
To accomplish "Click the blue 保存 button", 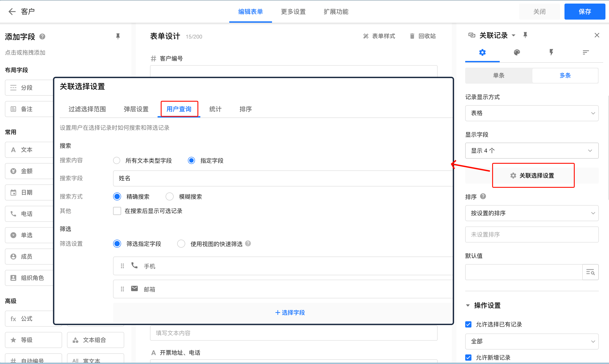I will [585, 12].
